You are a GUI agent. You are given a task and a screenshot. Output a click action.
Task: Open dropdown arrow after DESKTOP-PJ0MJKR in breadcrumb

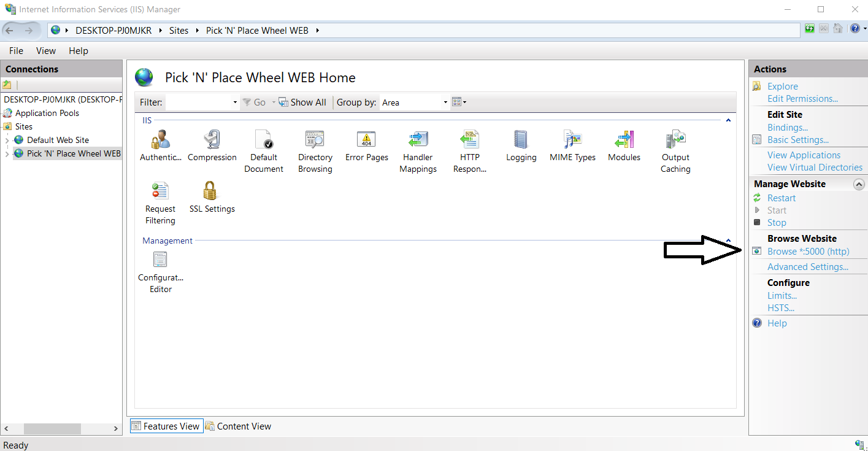160,30
